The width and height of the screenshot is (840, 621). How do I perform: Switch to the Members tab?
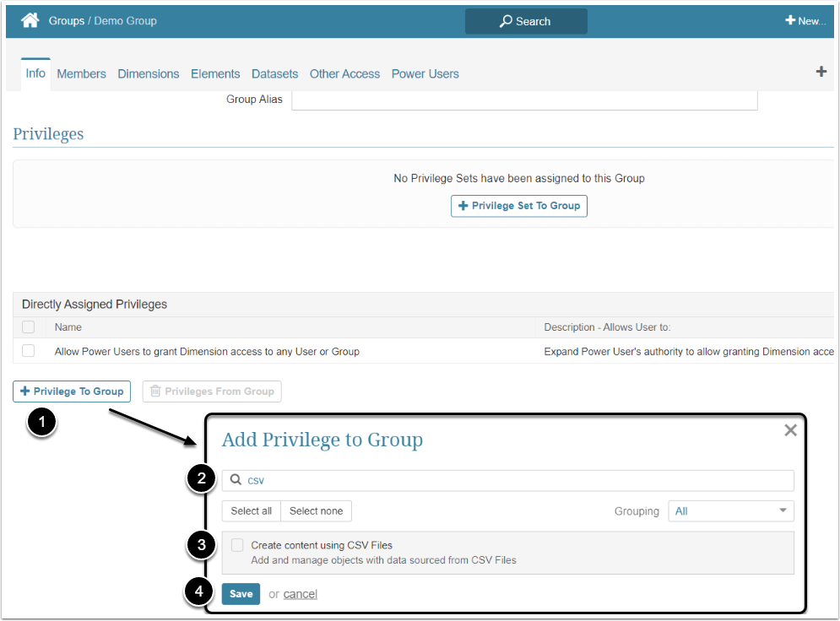(x=81, y=74)
